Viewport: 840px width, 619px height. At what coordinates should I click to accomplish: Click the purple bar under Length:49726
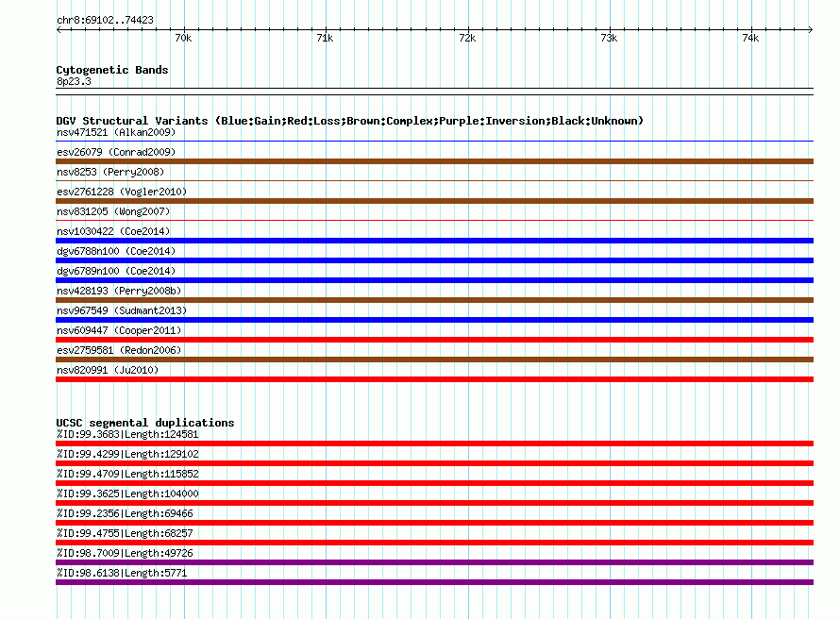coord(434,562)
